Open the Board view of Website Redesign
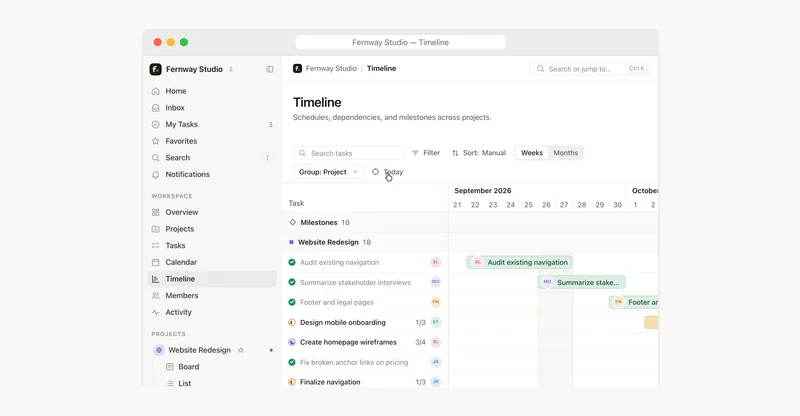Image resolution: width=800 pixels, height=416 pixels. (188, 366)
